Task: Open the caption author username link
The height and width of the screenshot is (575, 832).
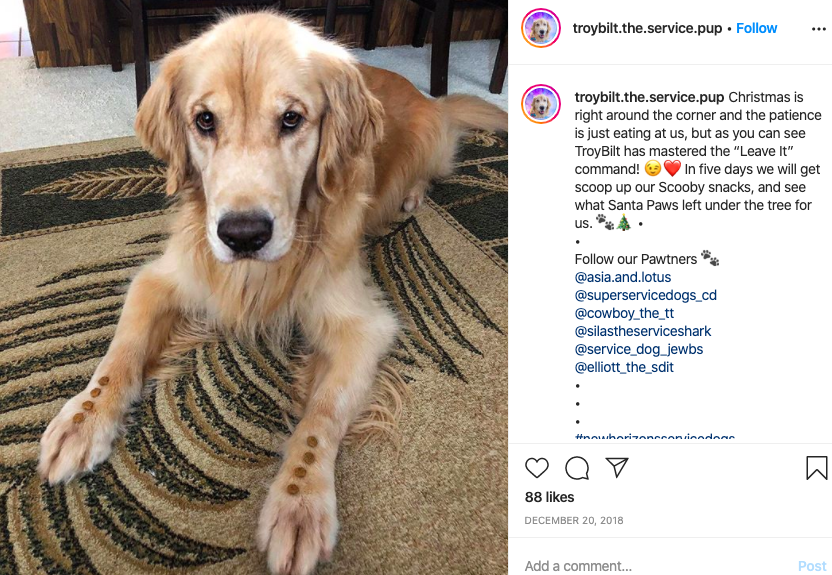Action: point(649,97)
